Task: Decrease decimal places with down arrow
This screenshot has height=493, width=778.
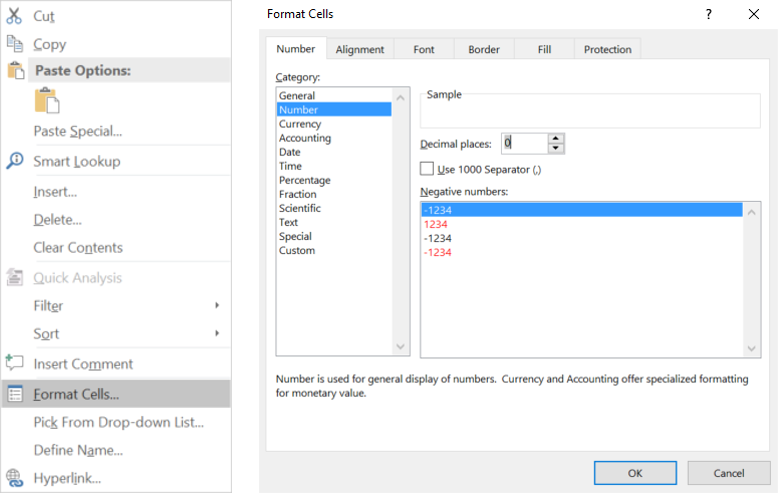Action: tap(556, 148)
